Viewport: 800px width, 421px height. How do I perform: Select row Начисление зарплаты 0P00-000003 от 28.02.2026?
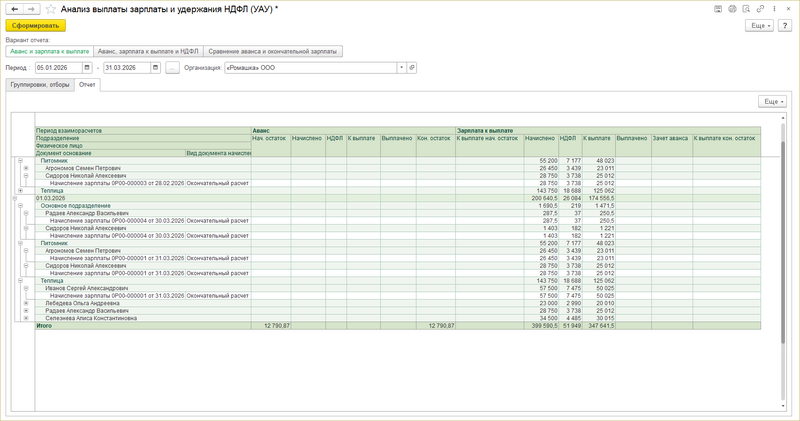point(117,183)
